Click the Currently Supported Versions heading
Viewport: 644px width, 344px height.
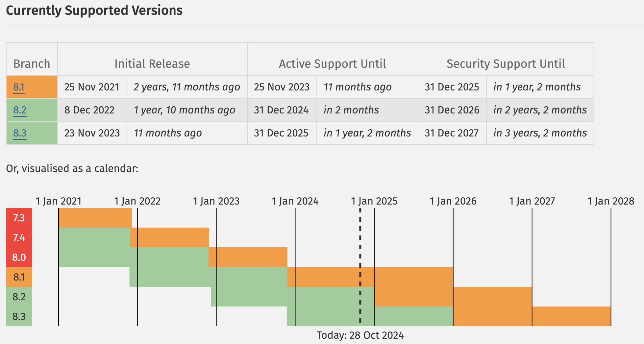click(x=94, y=11)
